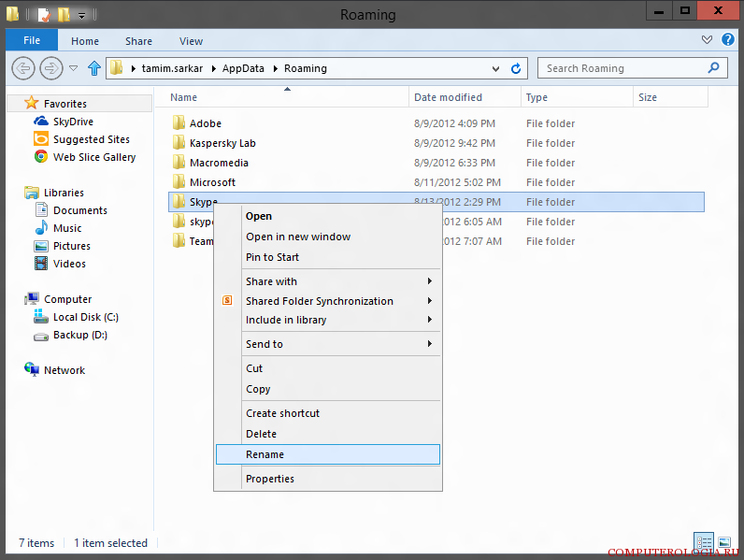Open Backup (D:) drive
Viewport: 744px width, 560px height.
coord(80,335)
